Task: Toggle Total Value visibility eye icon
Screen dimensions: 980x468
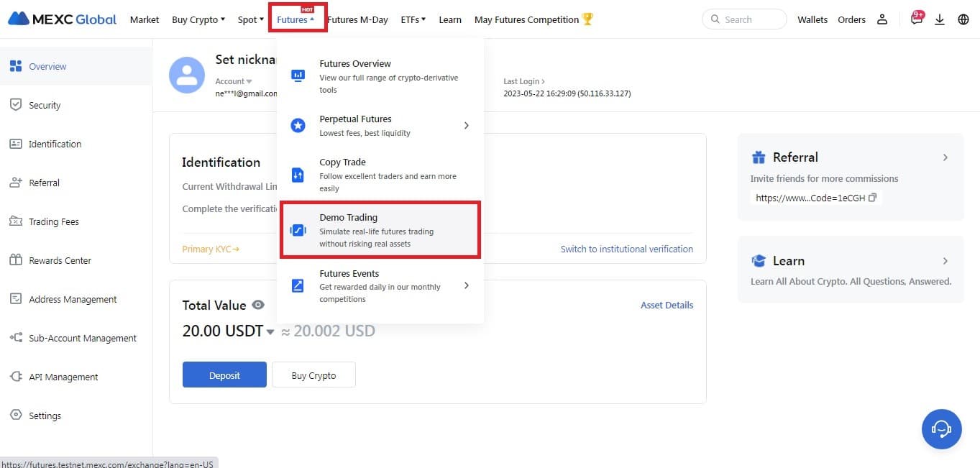Action: (258, 305)
